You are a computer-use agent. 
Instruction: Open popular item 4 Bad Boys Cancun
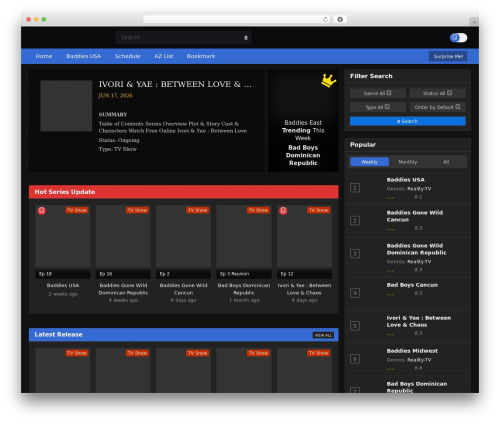click(412, 285)
